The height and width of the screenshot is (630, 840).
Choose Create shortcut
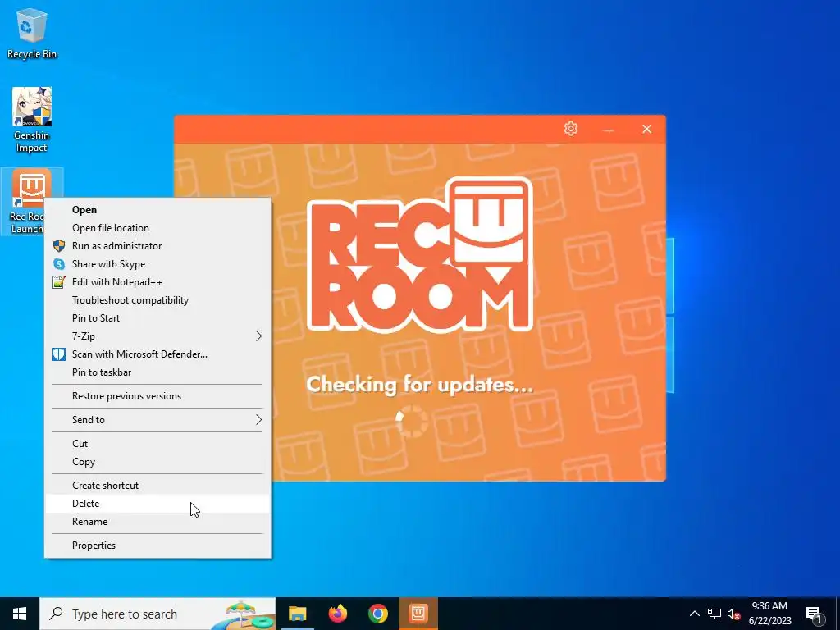click(157, 486)
